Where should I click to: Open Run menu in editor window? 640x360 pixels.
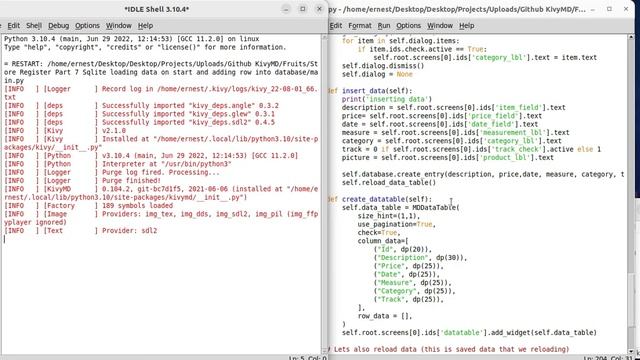click(384, 25)
